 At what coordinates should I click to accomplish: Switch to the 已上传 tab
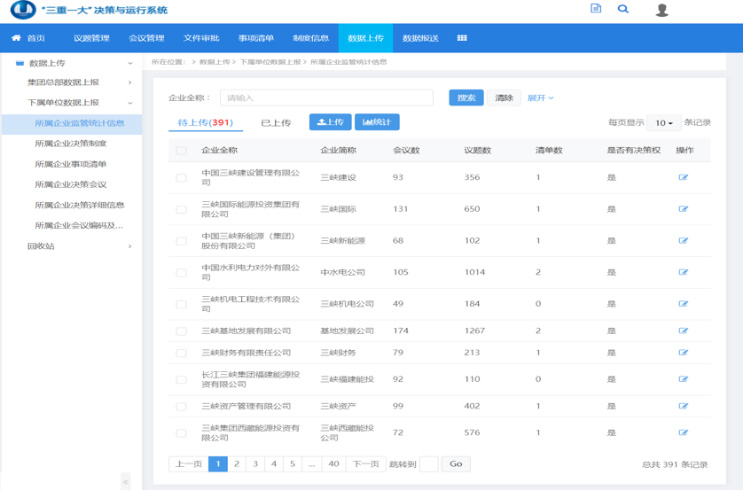[x=275, y=123]
